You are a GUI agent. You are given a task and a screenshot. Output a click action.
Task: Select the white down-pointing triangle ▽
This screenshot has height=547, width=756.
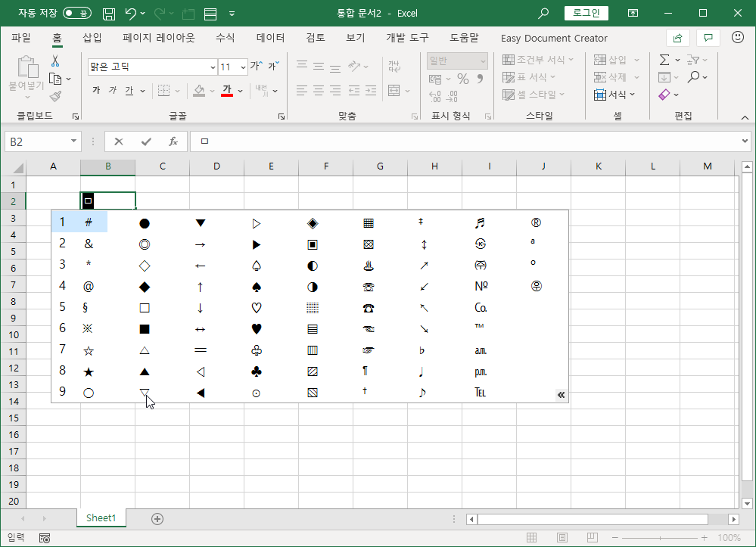144,393
